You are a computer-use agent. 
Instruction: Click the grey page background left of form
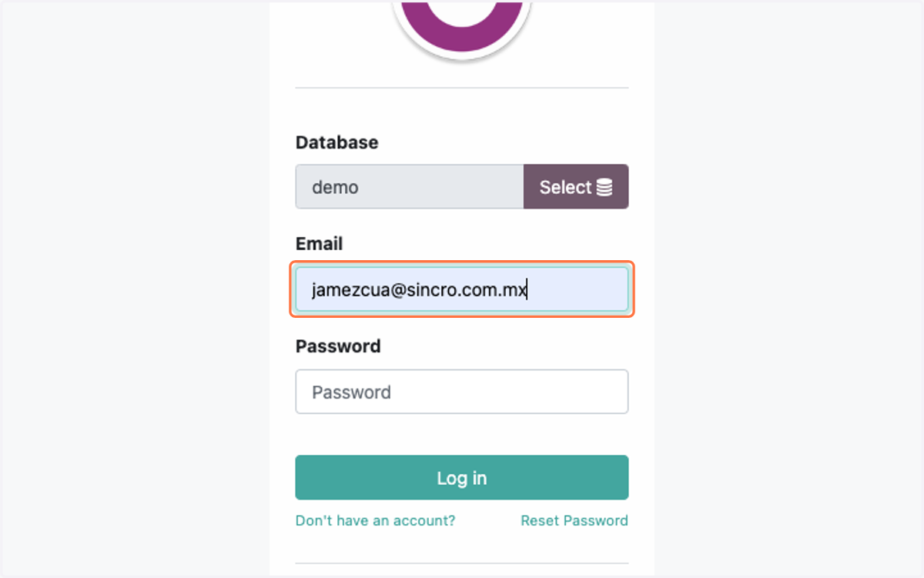(x=135, y=289)
